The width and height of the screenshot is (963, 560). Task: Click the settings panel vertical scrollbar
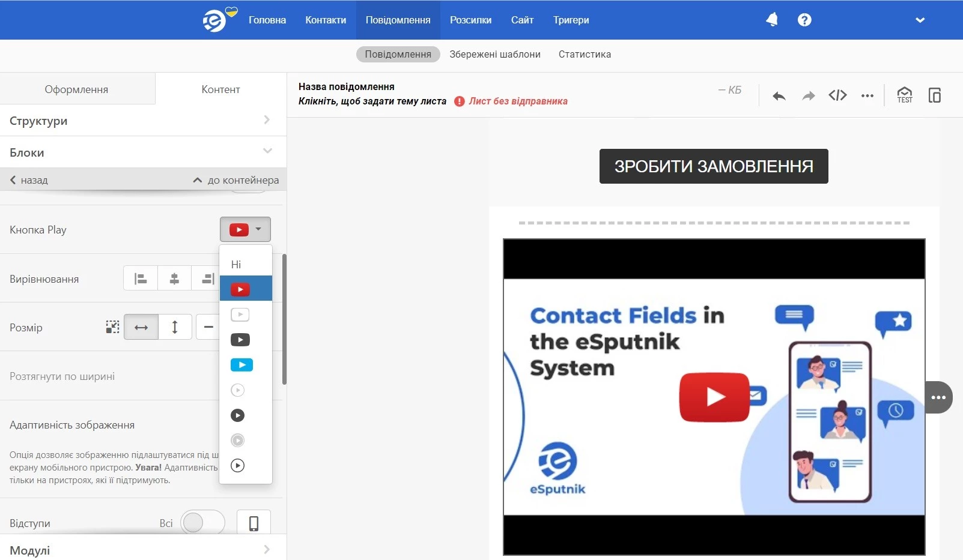[284, 319]
